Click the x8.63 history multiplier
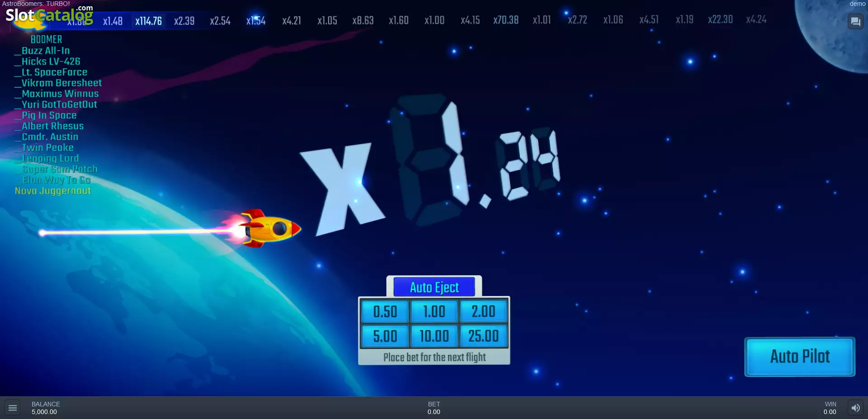 pyautogui.click(x=363, y=21)
